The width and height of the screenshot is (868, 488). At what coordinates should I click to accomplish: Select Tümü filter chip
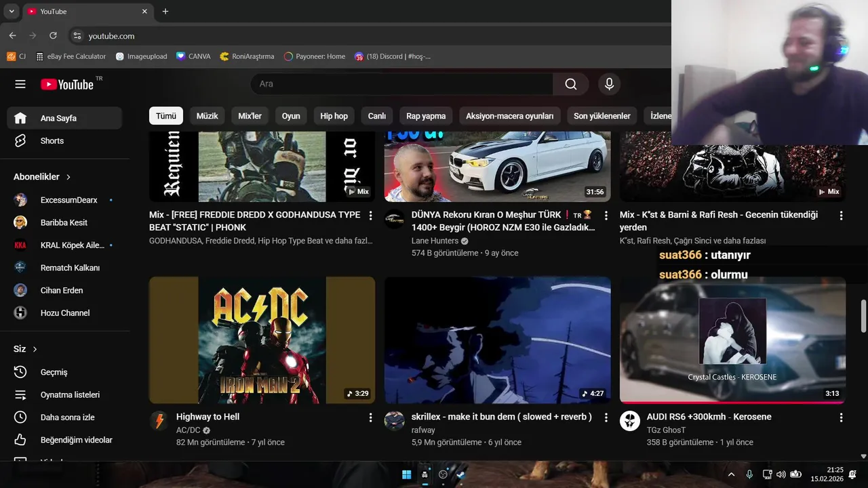coord(166,116)
